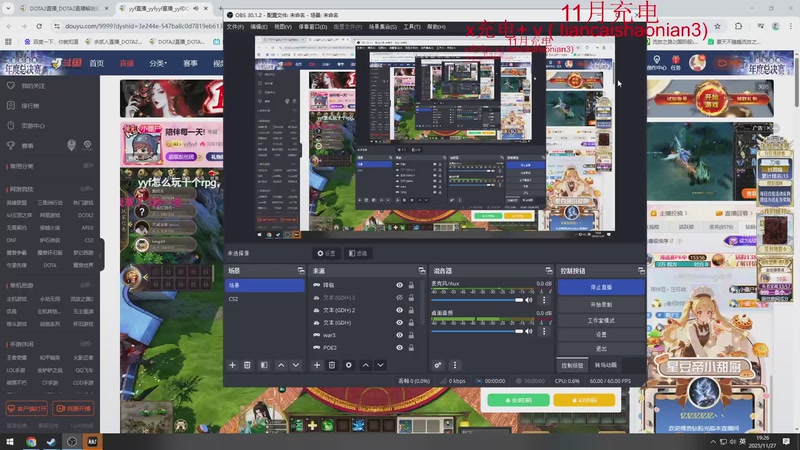Remove selected source with trash icon
This screenshot has width=800, height=450.
pos(332,365)
